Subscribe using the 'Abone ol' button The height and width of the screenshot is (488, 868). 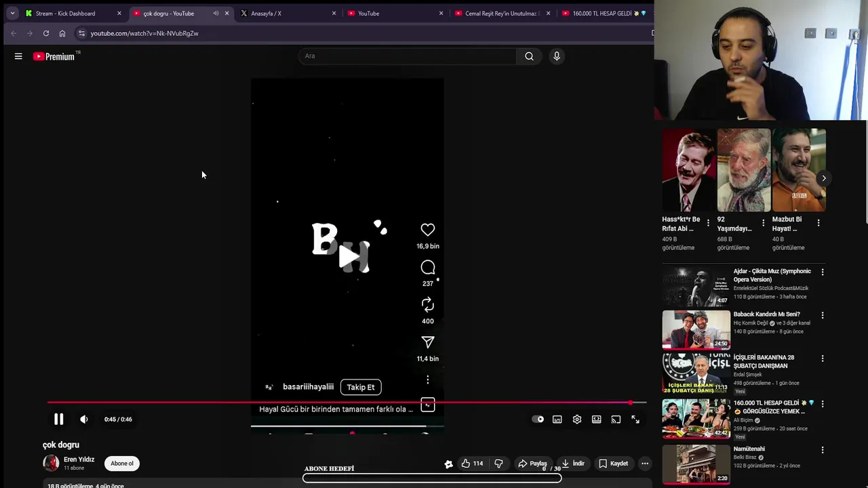pos(122,464)
